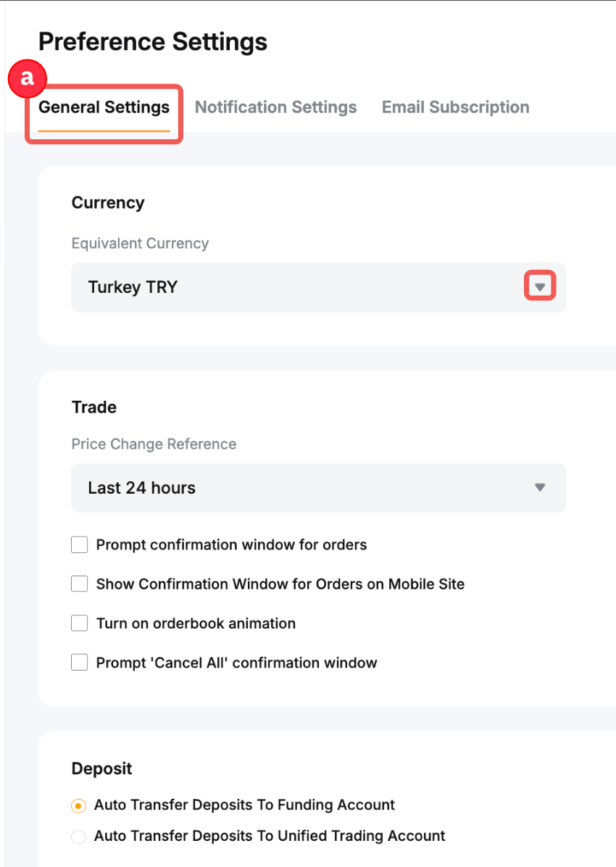Enable prompt confirmation window for orders checkbox

(x=79, y=544)
